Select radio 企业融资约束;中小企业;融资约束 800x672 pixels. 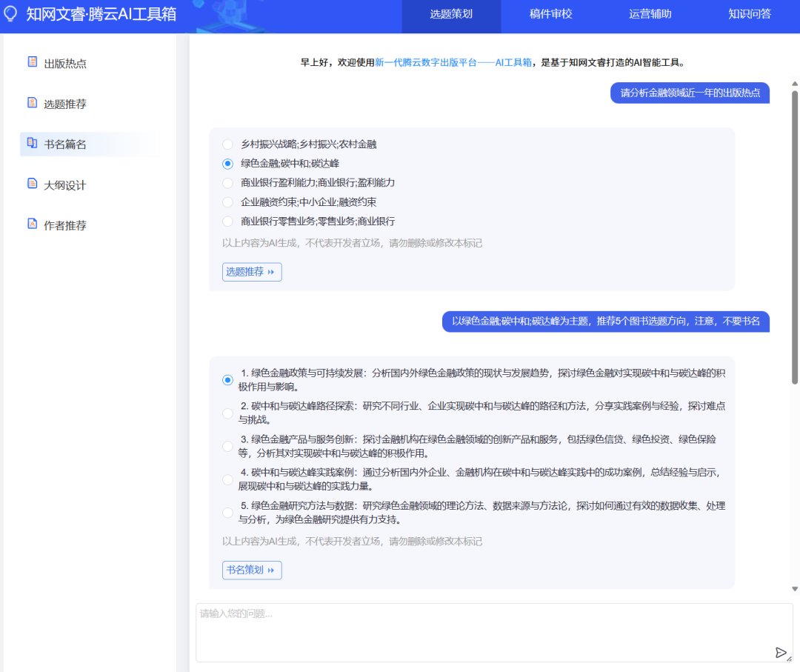click(x=227, y=202)
